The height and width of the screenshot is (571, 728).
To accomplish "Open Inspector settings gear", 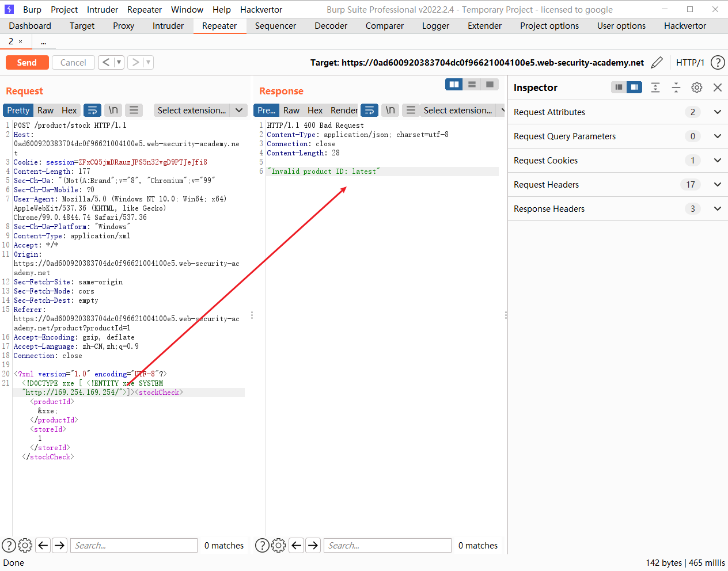I will (x=697, y=87).
